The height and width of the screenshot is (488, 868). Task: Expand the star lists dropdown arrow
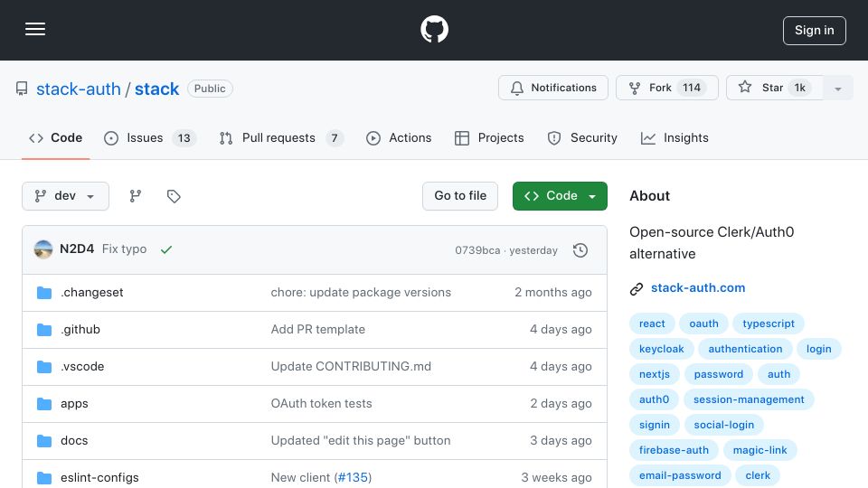point(837,88)
